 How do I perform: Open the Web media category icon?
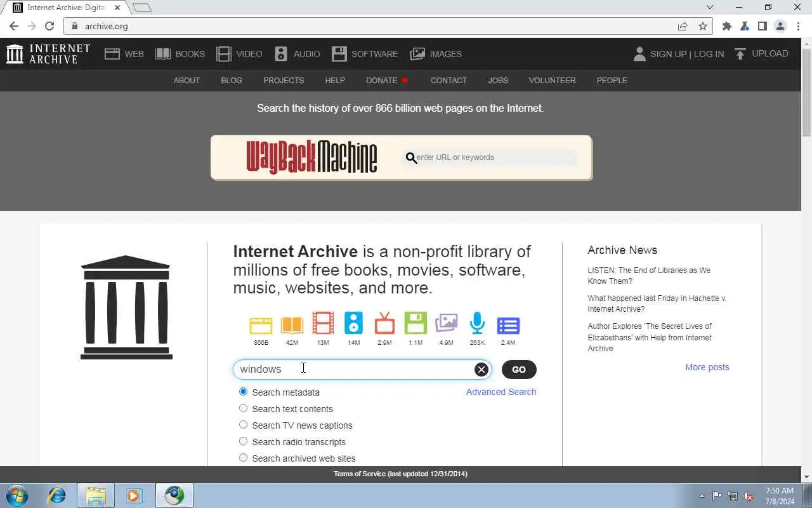pos(112,54)
